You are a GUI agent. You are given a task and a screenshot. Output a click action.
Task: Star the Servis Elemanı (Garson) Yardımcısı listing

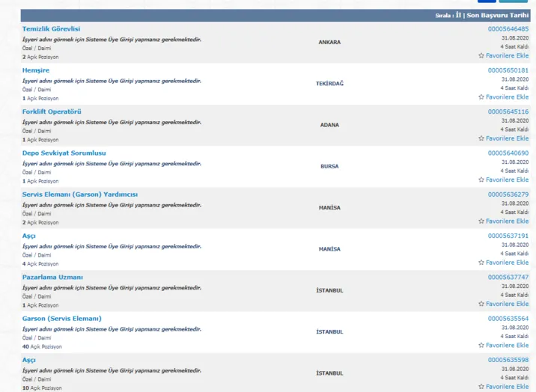pyautogui.click(x=481, y=221)
